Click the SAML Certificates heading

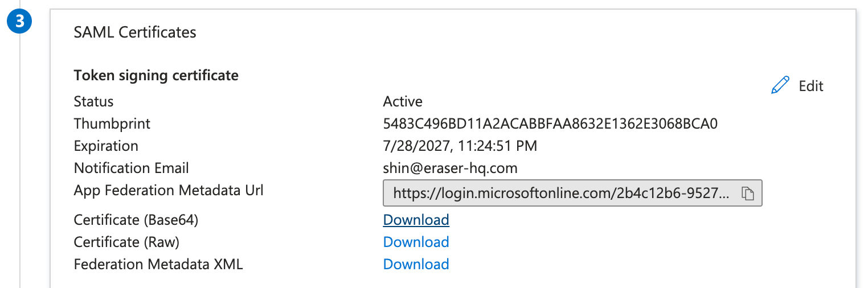click(x=135, y=32)
